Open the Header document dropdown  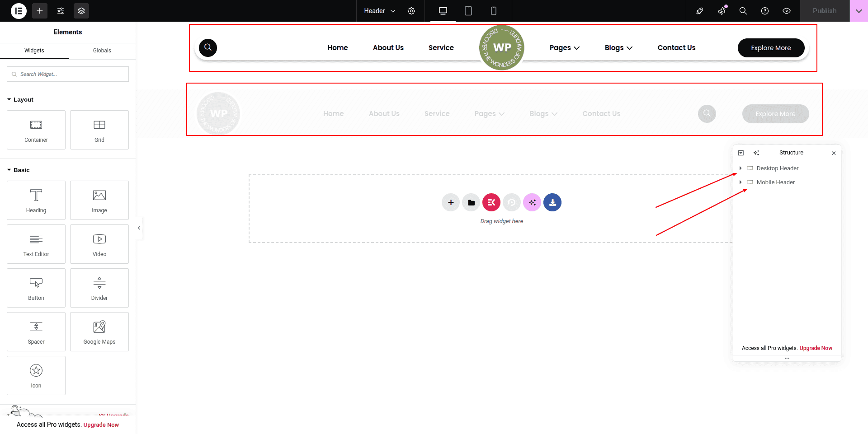[379, 11]
